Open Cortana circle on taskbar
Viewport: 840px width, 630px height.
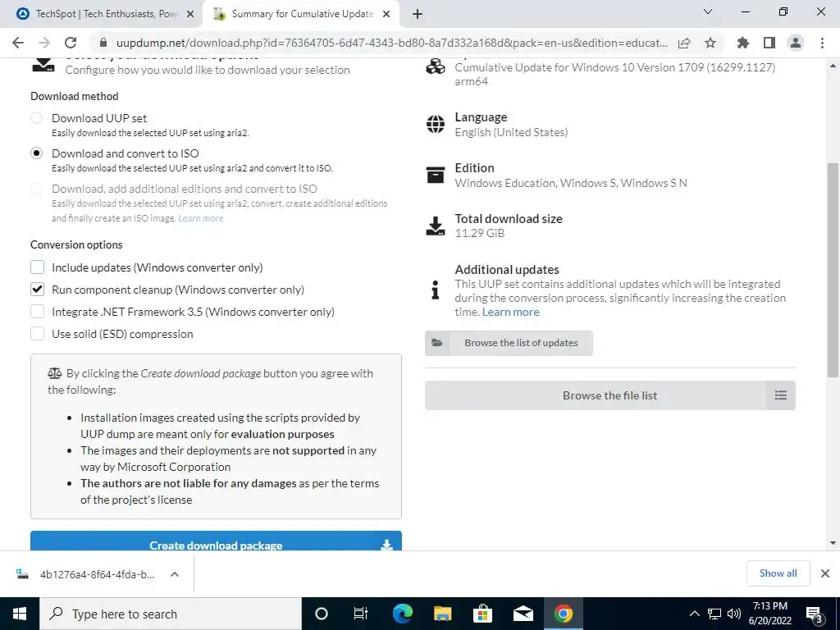click(321, 614)
